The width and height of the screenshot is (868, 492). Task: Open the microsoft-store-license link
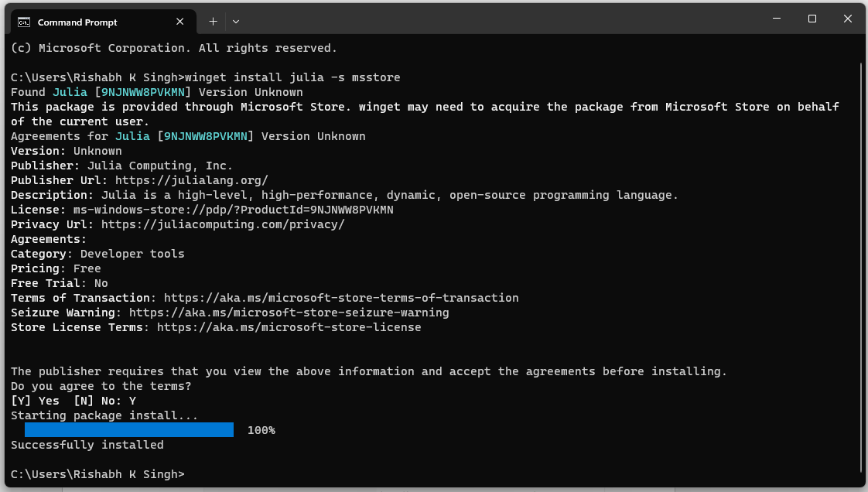tap(289, 328)
